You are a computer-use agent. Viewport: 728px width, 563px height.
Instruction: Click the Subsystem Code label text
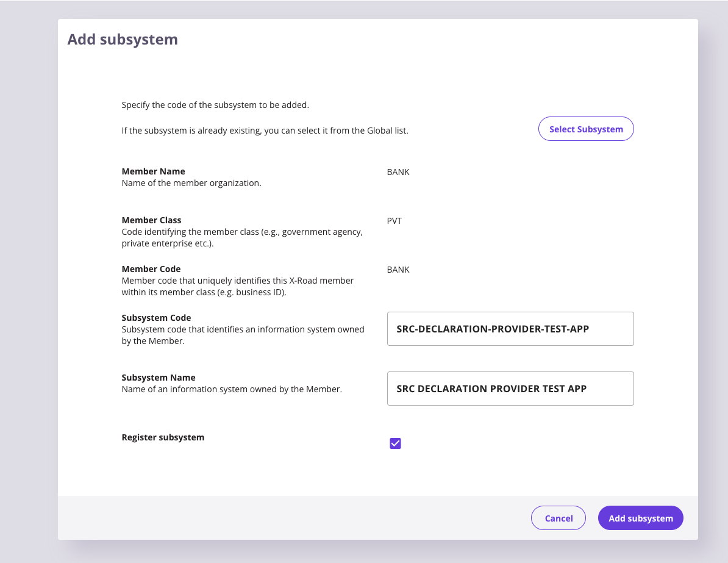(155, 318)
